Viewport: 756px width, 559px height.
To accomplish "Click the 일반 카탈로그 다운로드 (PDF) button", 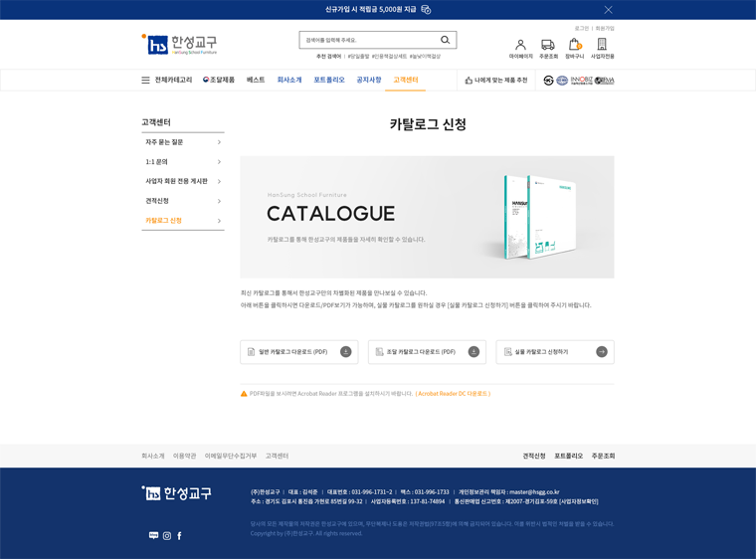I will (299, 352).
